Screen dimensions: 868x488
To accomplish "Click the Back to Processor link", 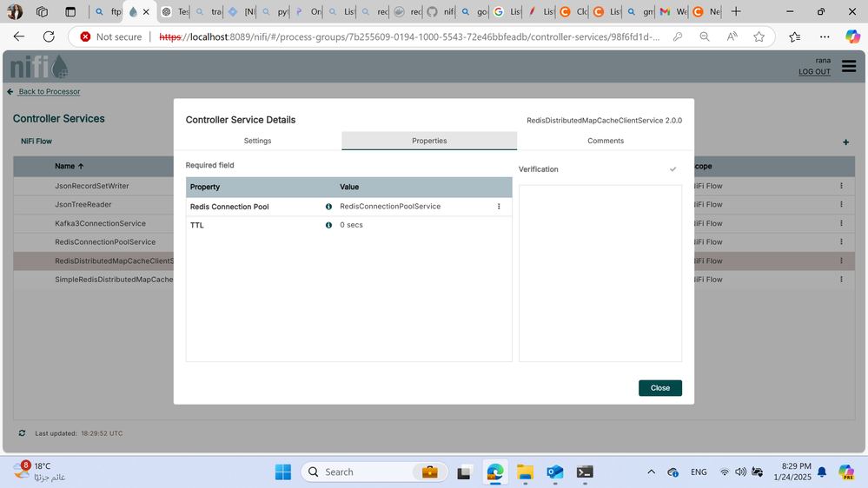I will (x=50, y=91).
